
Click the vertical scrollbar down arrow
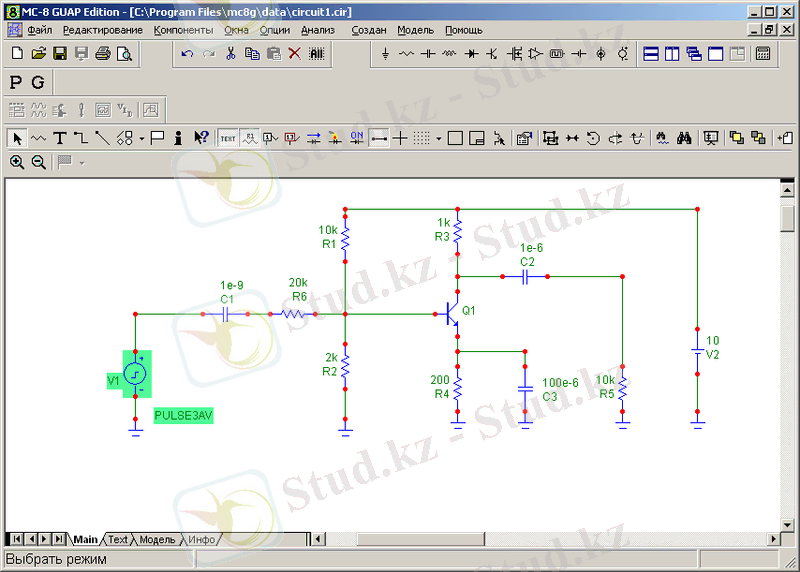pos(787,523)
